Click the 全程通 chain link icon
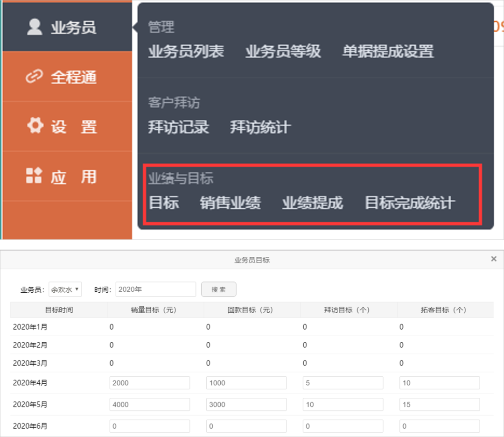This screenshot has width=504, height=437. coord(35,77)
